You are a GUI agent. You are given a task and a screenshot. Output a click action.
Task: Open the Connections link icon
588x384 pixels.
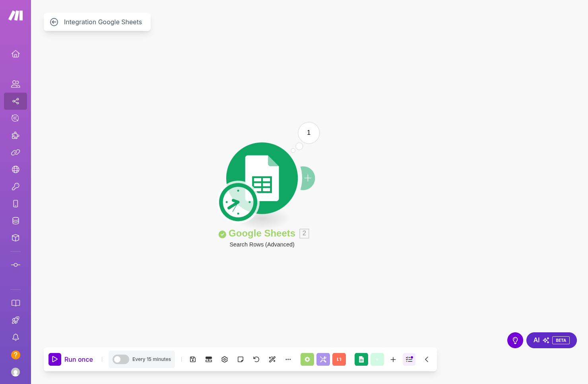click(16, 152)
